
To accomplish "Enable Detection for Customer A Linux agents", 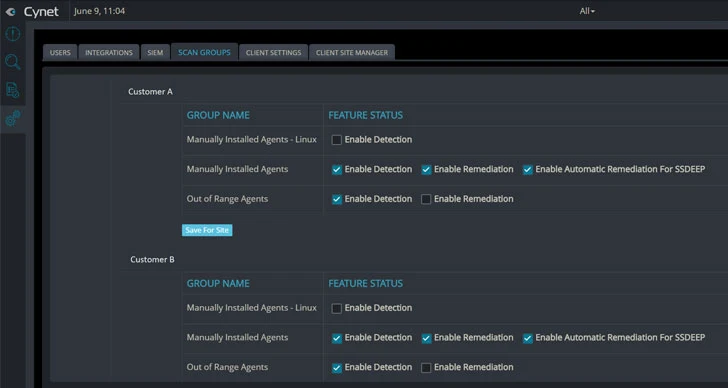I will pos(337,140).
